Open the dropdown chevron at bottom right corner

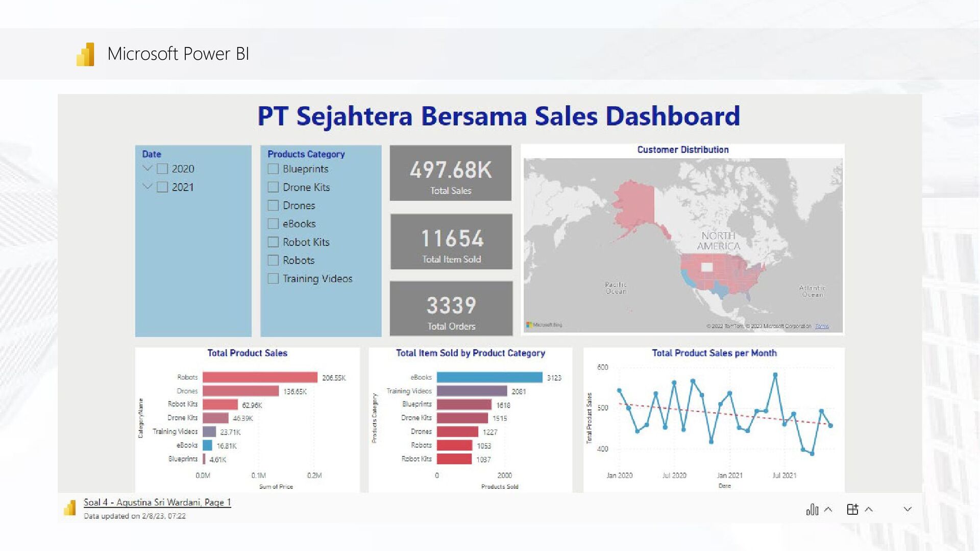point(907,509)
